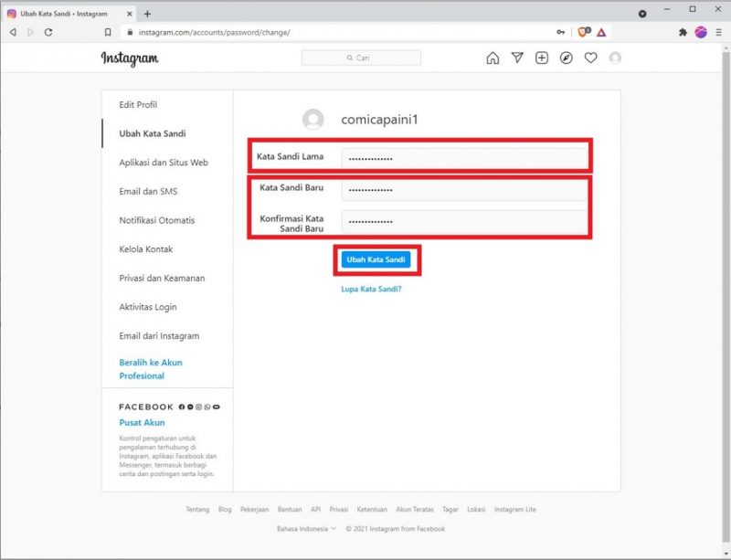
Task: Click the comicapaini1 username text
Action: pyautogui.click(x=379, y=120)
